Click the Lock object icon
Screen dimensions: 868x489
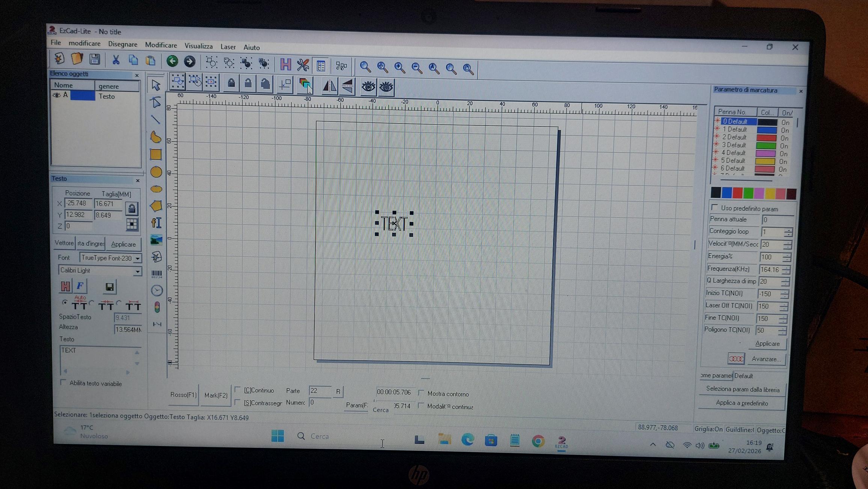(x=231, y=83)
